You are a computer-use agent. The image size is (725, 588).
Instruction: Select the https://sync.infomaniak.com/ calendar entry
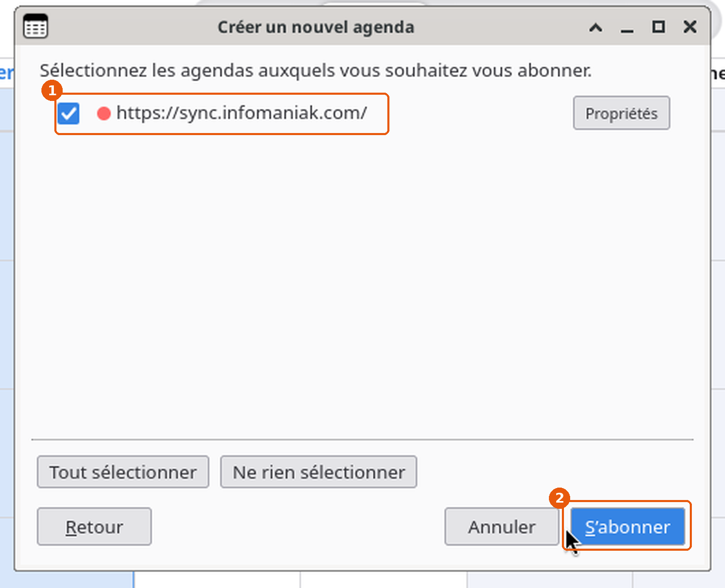(242, 113)
